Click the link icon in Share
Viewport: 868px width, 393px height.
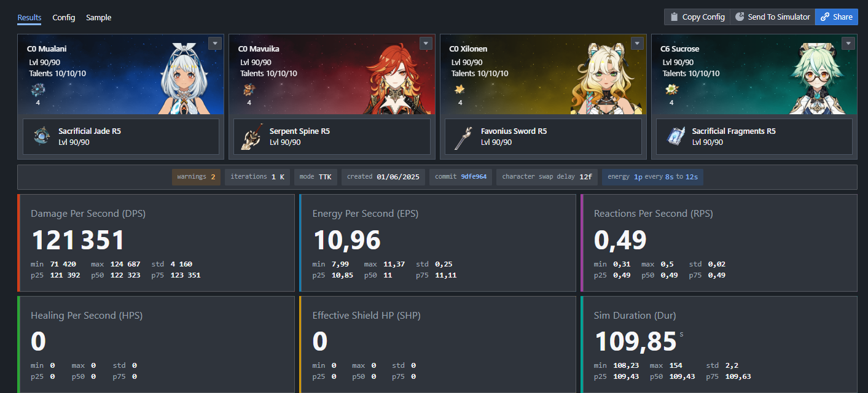(x=825, y=17)
